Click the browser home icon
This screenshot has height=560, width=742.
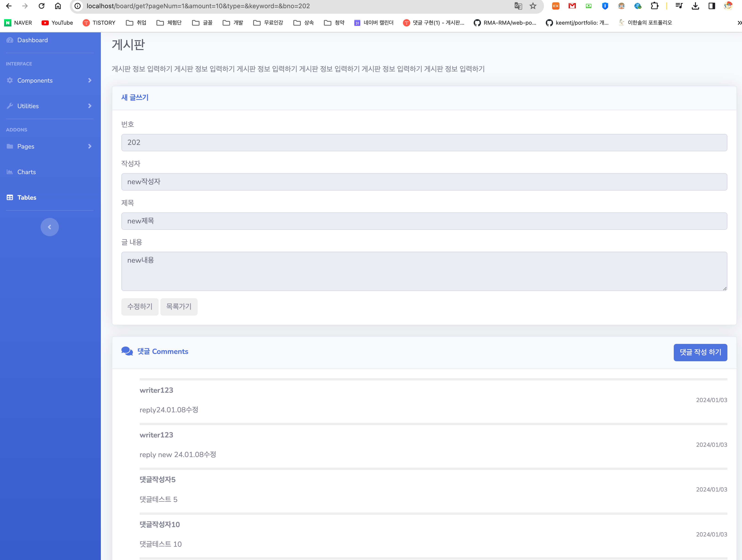coord(58,6)
